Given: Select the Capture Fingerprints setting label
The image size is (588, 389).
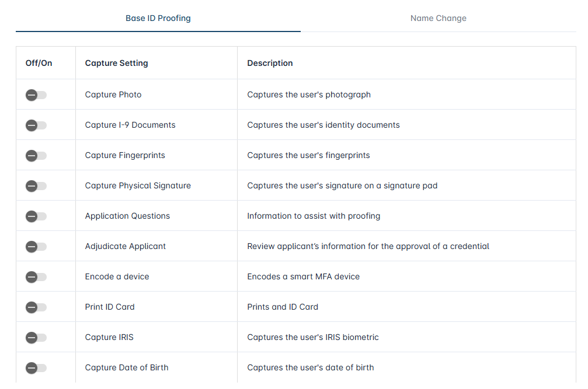Looking at the screenshot, I should click(125, 155).
